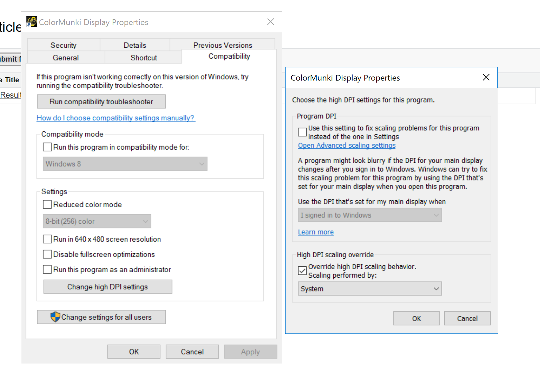The height and width of the screenshot is (392, 540).
Task: Uncheck Override high DPI scaling behavior
Action: pos(302,270)
